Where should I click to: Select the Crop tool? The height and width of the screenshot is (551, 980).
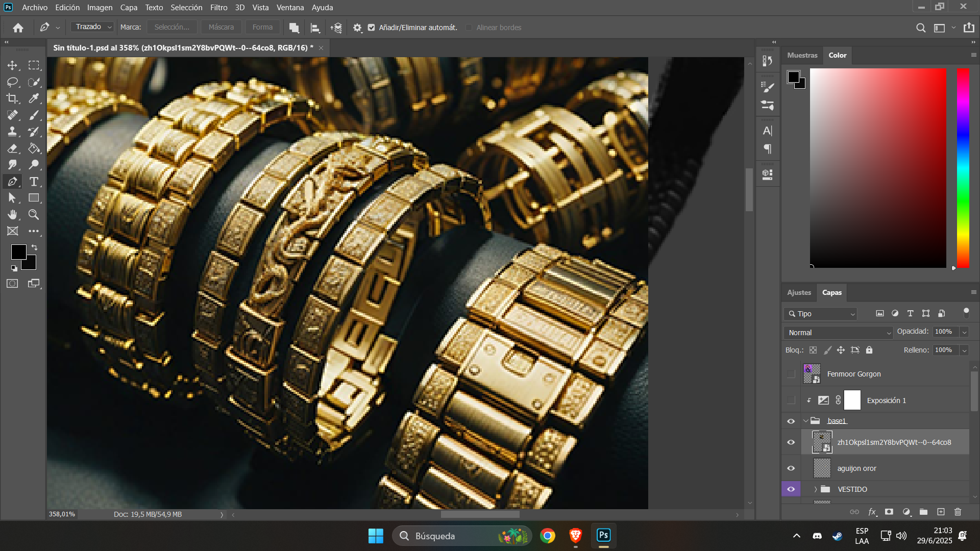pos(12,98)
